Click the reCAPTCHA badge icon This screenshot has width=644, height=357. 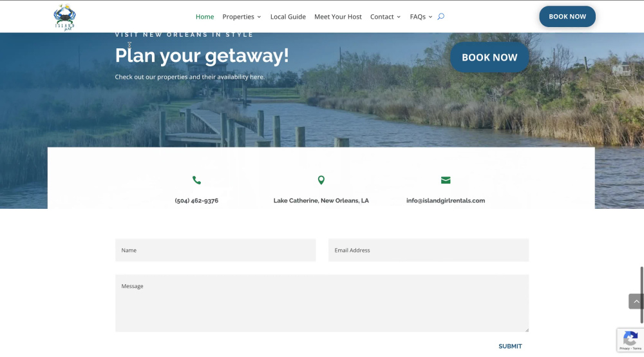[630, 340]
